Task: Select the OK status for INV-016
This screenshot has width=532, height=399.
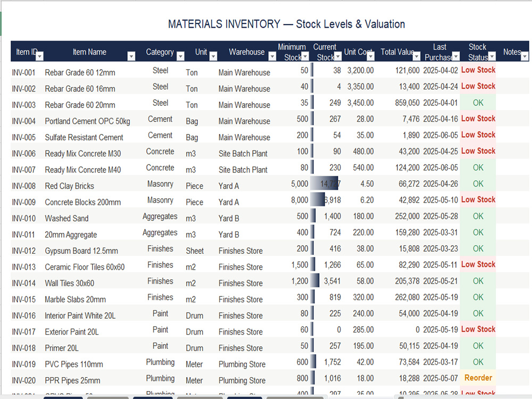Action: tap(478, 313)
